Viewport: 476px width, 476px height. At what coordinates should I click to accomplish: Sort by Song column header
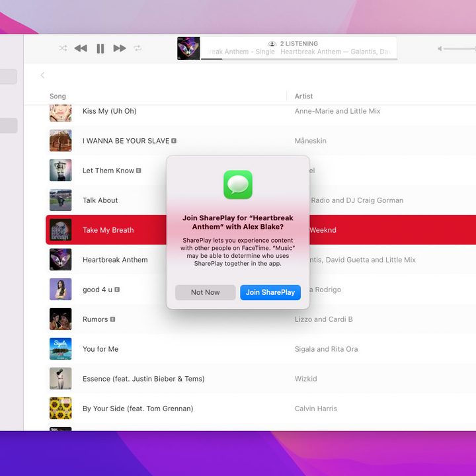58,96
